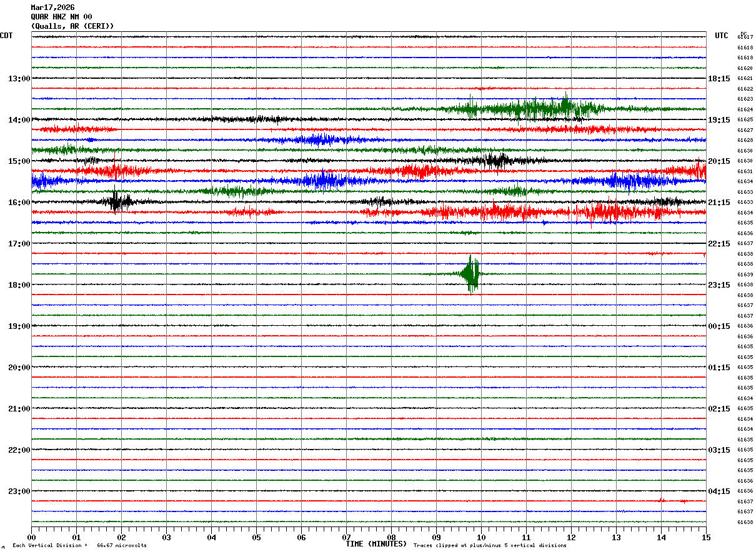Select the 00:15 UTC time label
The image size is (756, 554).
click(719, 326)
